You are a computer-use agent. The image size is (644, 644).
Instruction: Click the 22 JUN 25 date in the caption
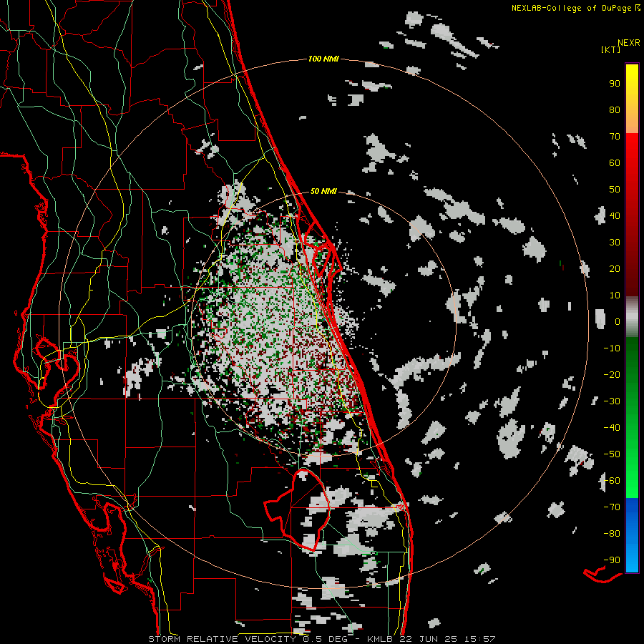429,639
